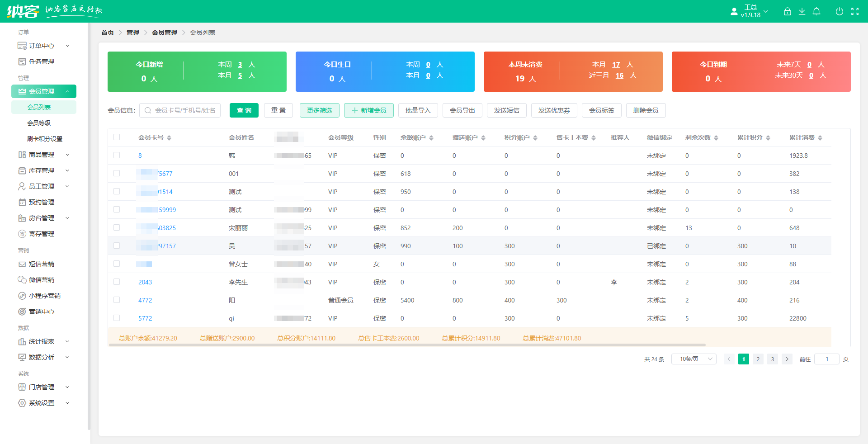Select the 微信营销 sidebar icon
This screenshot has height=444, width=868.
[x=23, y=280]
